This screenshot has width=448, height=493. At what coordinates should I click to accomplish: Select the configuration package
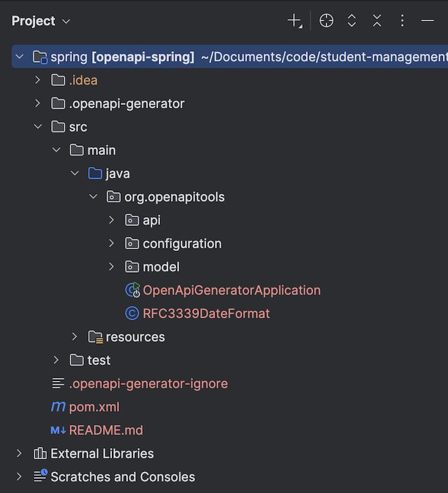[x=182, y=243]
